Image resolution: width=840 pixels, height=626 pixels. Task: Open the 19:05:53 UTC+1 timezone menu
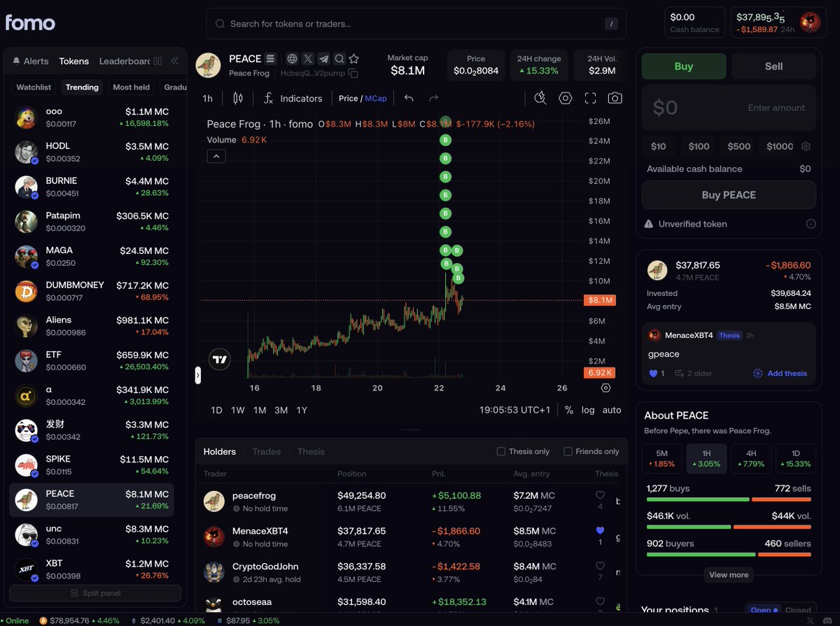(x=514, y=410)
